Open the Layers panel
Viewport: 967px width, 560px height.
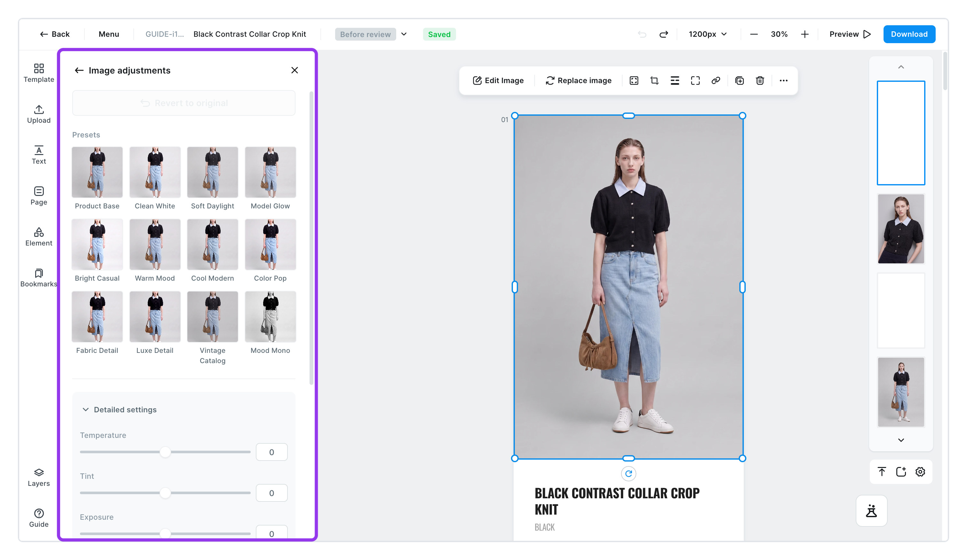[39, 477]
